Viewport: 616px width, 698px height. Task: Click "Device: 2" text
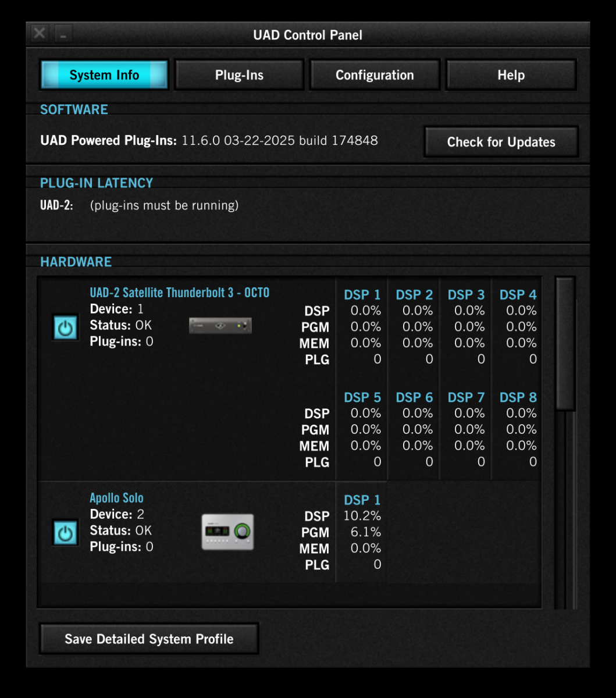pyautogui.click(x=117, y=514)
